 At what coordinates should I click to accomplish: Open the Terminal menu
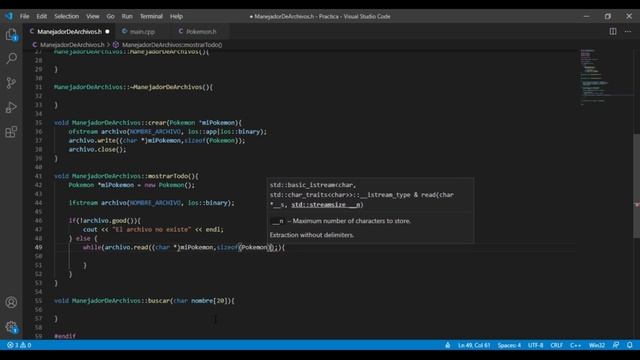pyautogui.click(x=151, y=16)
